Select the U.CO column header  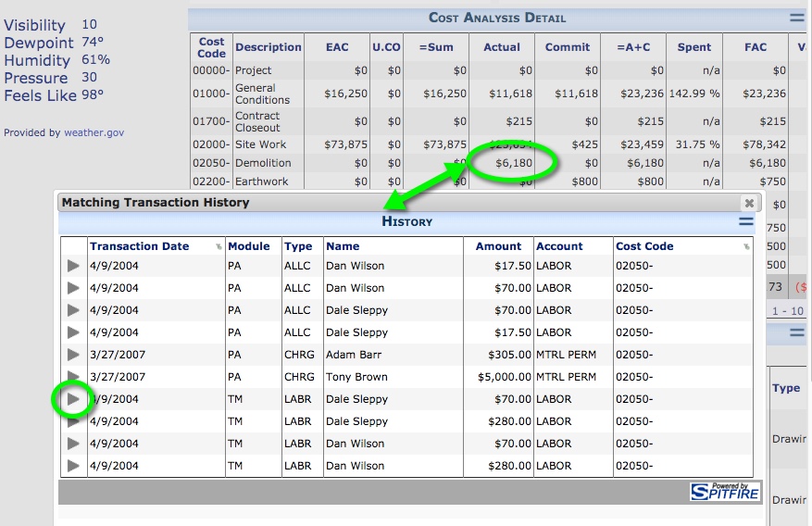(386, 47)
